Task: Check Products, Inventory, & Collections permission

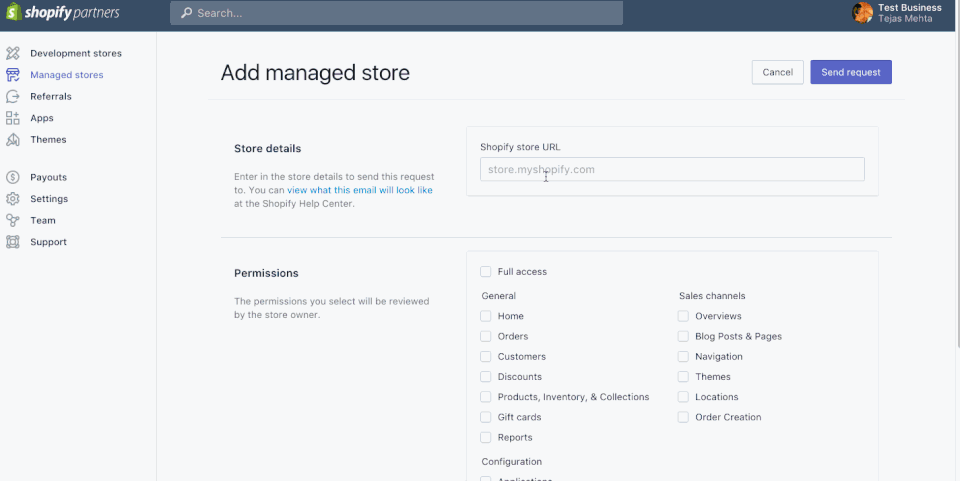Action: (486, 397)
